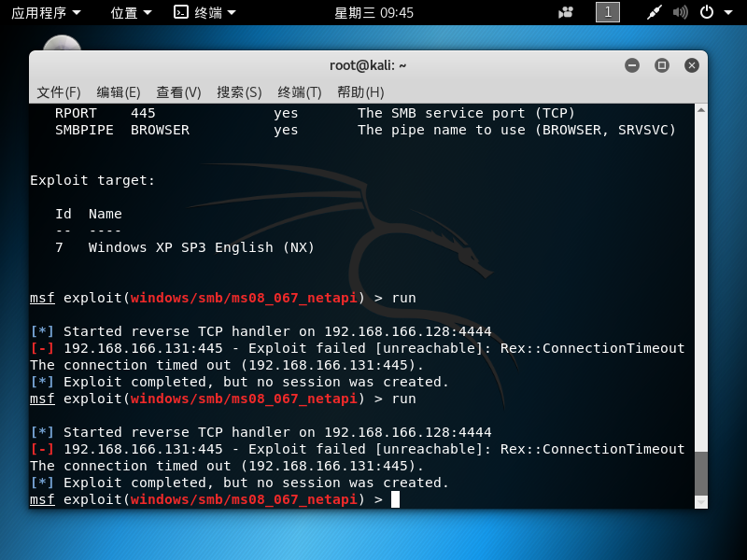The height and width of the screenshot is (560, 747).
Task: Minimize the root@kali terminal window
Action: (x=632, y=65)
